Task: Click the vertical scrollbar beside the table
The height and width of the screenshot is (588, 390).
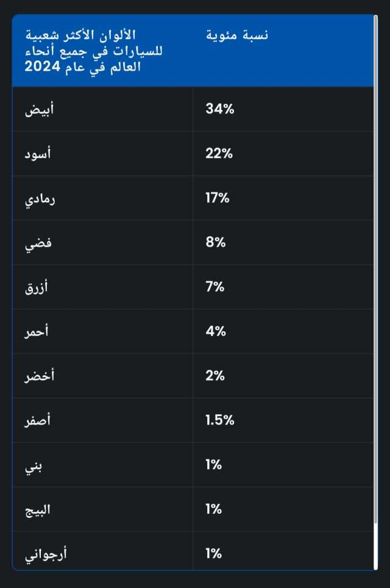Action: (x=375, y=270)
